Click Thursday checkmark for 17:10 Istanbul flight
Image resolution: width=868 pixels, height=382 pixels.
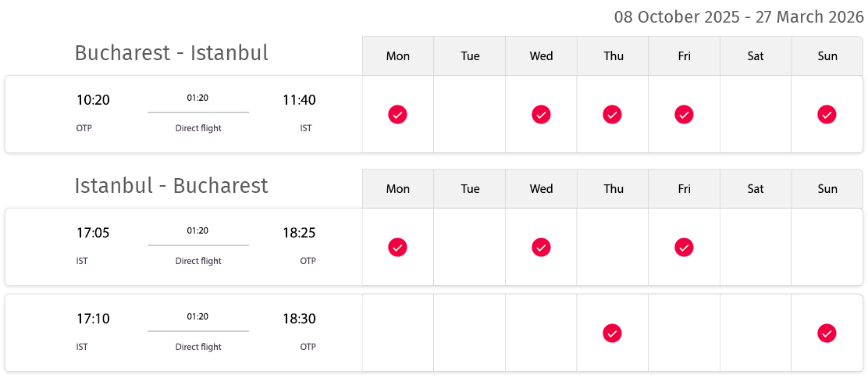point(612,334)
